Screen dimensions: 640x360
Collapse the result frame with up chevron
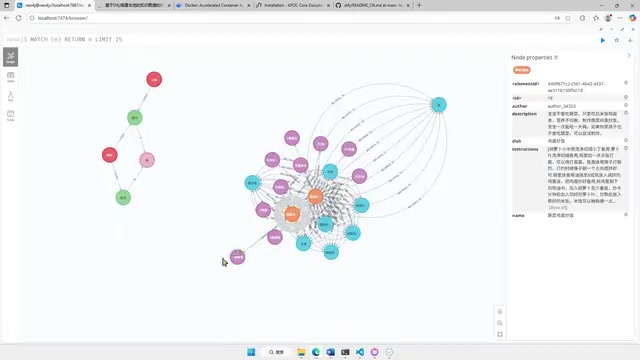(611, 29)
